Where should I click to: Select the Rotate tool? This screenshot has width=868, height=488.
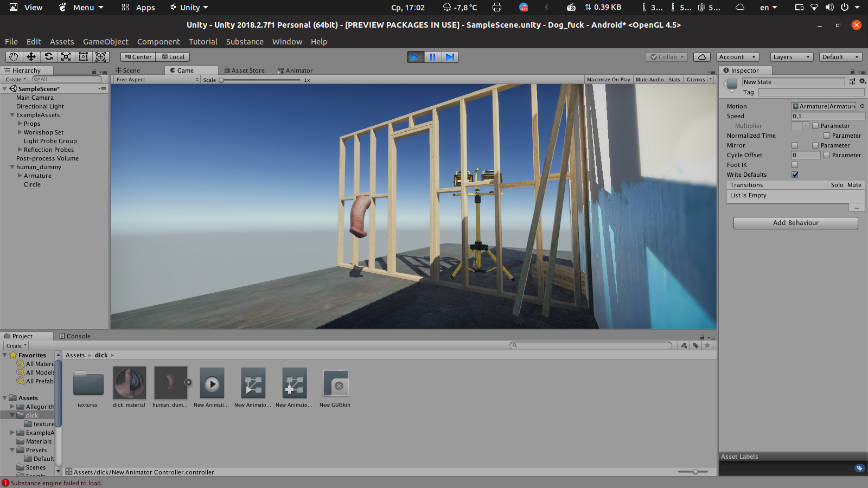click(49, 57)
